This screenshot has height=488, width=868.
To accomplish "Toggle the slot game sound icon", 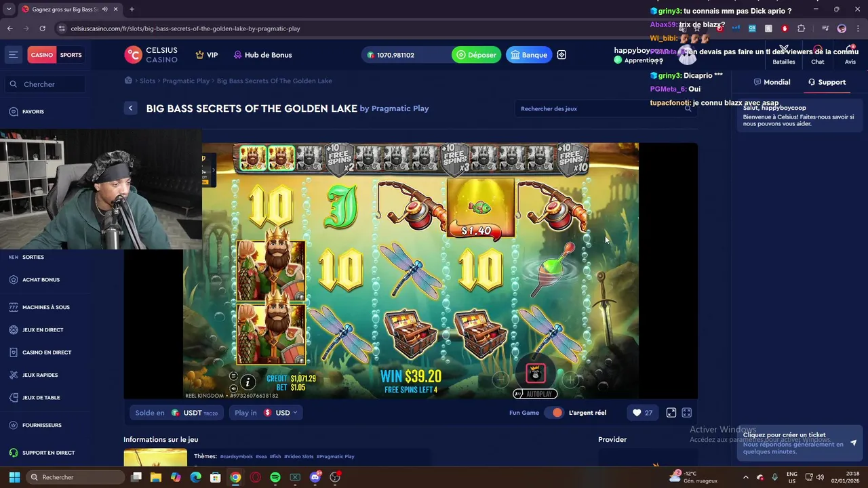I will pos(233,388).
